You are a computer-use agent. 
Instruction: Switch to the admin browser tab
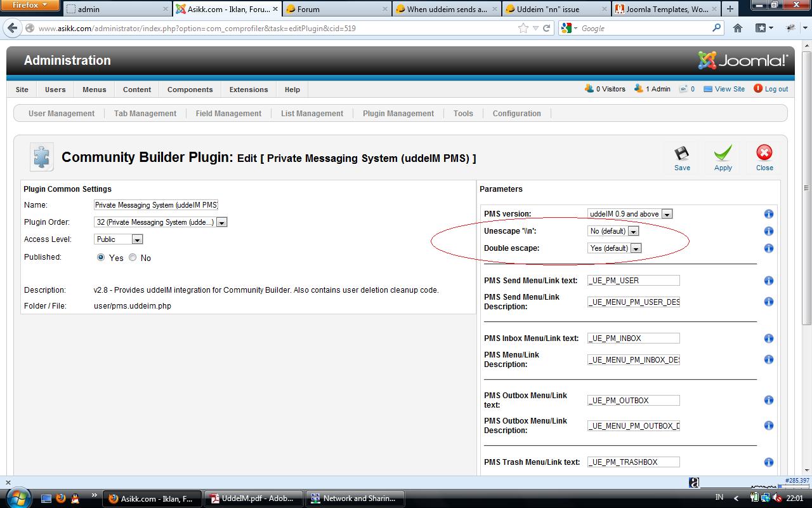[117, 9]
